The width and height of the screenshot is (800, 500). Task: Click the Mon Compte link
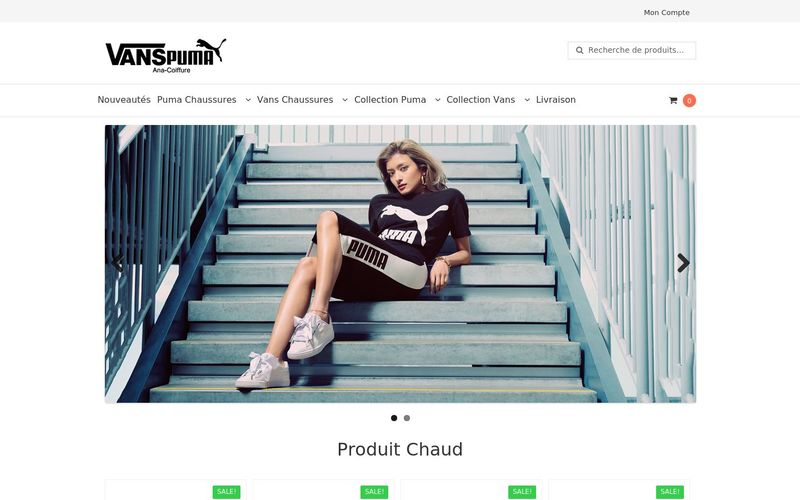click(x=666, y=12)
